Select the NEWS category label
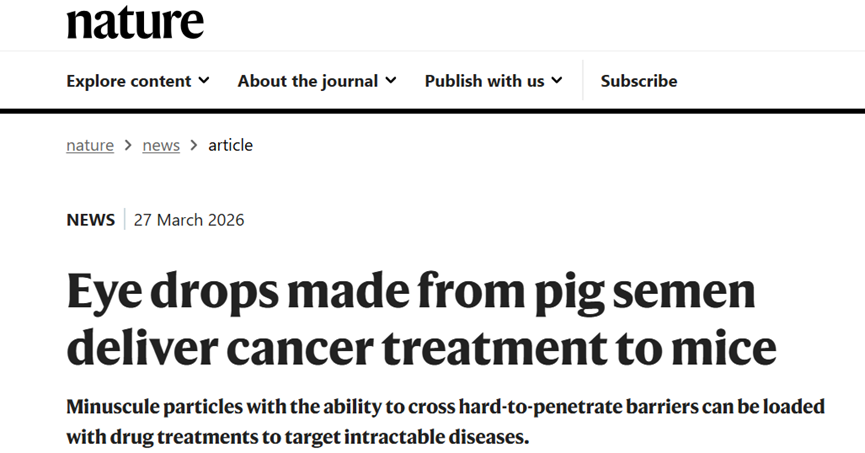The height and width of the screenshot is (453, 865). [x=91, y=220]
